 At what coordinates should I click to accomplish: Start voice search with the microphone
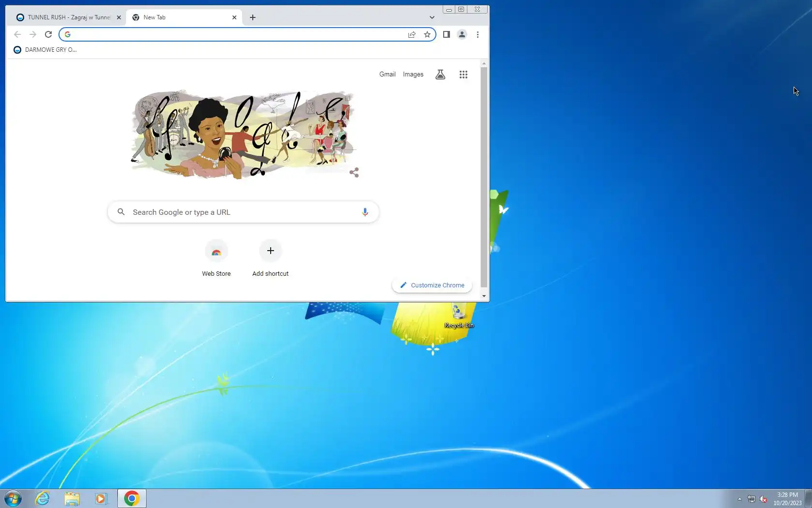click(x=365, y=212)
